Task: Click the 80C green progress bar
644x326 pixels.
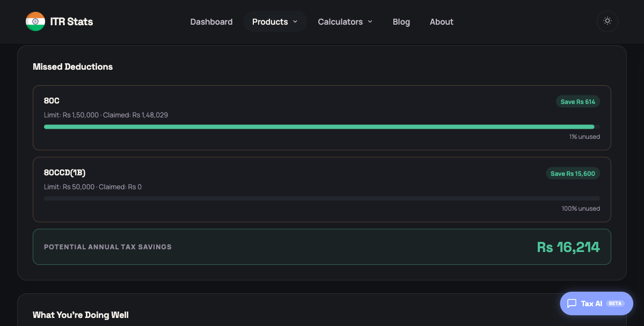Action: (x=319, y=127)
